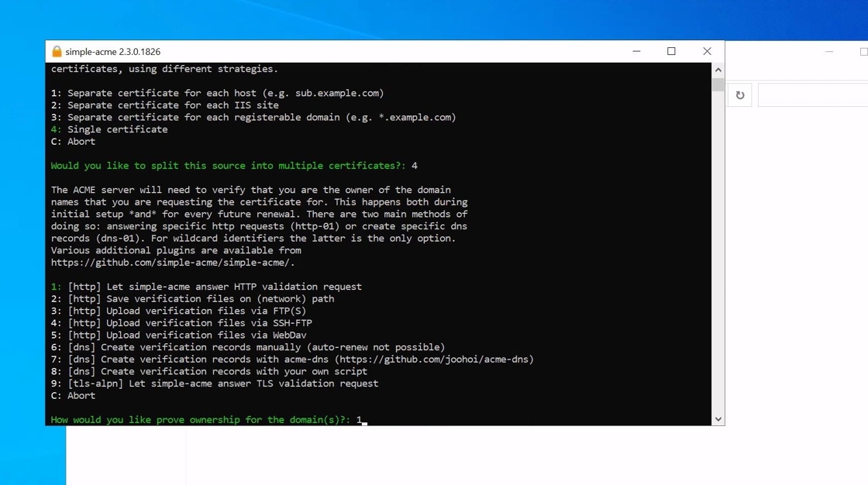Click 'Let simple-acme answer TLS validation request' line
Screen dimensions: 868x485
(215, 384)
